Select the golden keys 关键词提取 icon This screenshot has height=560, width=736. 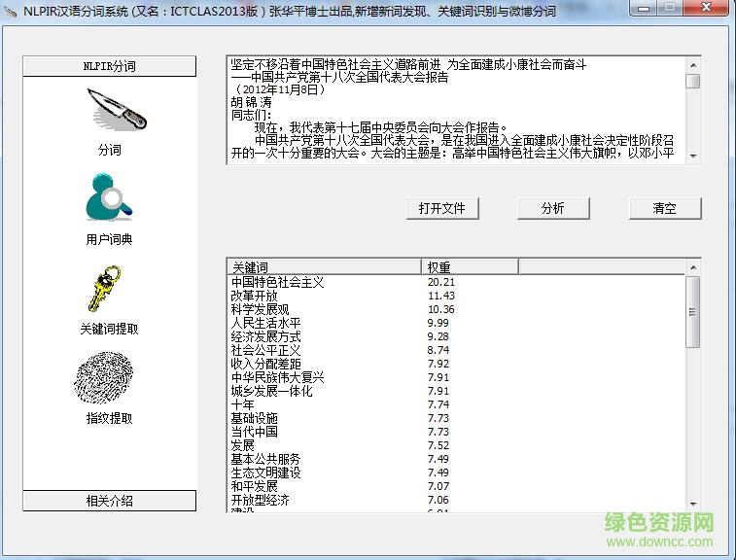[105, 289]
